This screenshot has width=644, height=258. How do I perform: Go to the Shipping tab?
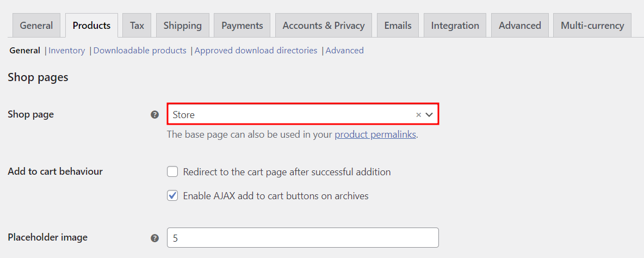[182, 26]
